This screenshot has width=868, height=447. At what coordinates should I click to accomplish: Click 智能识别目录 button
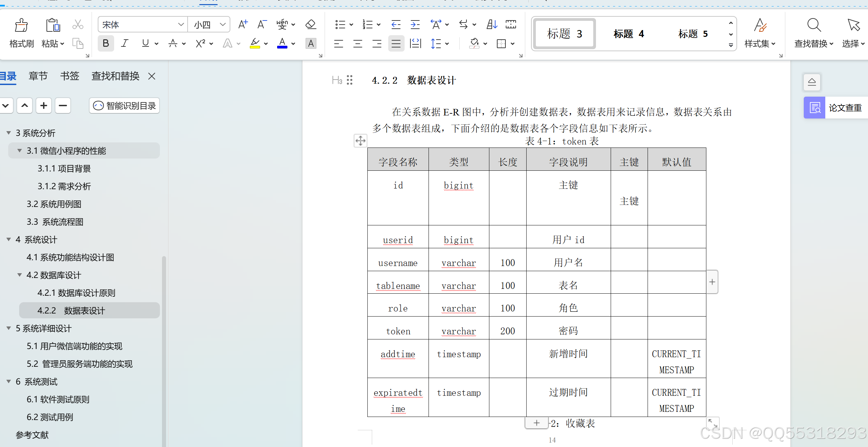coord(124,106)
